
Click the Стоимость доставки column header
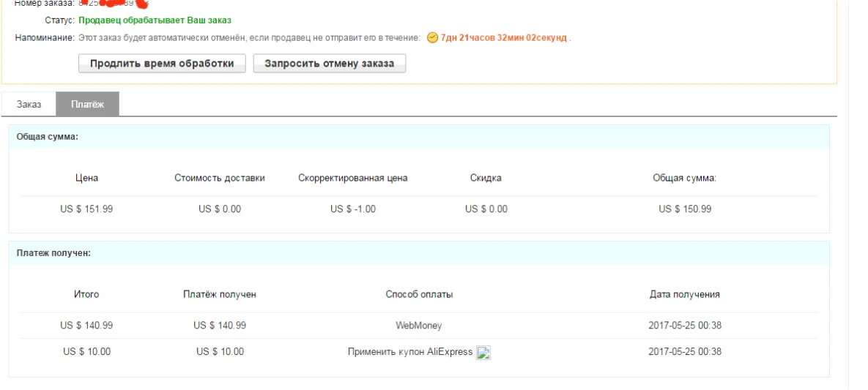220,178
